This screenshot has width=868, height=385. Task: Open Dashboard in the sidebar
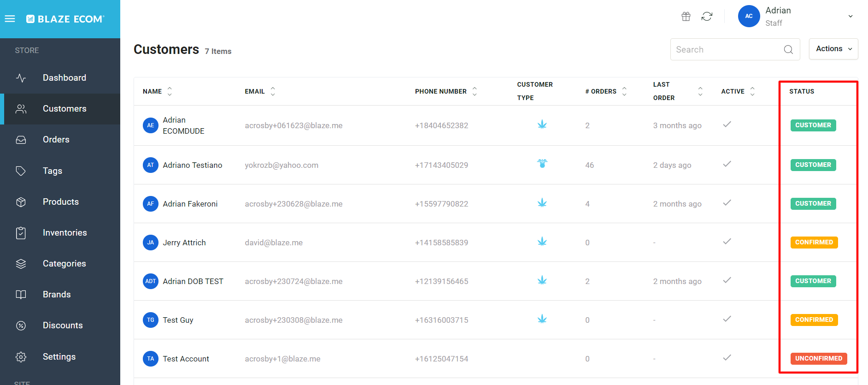coord(60,78)
